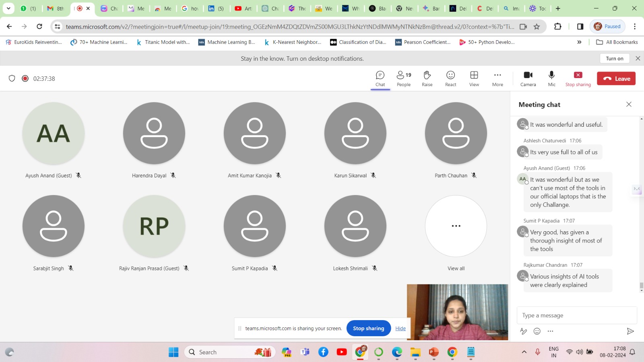Click the Send message arrow icon
644x362 pixels.
(630, 331)
